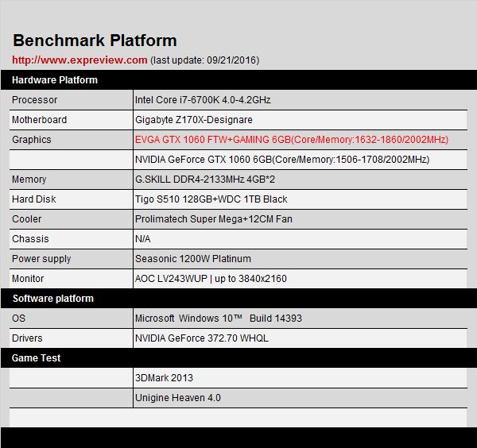This screenshot has width=477, height=448.
Task: Select the NVIDIA GeForce 372.70 WHQL driver
Action: click(x=202, y=338)
